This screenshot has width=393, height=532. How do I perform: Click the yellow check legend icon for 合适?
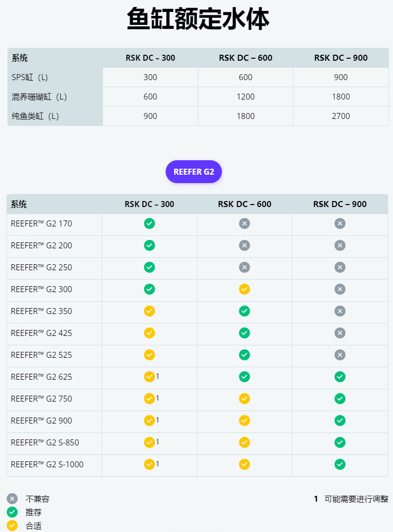click(x=12, y=526)
